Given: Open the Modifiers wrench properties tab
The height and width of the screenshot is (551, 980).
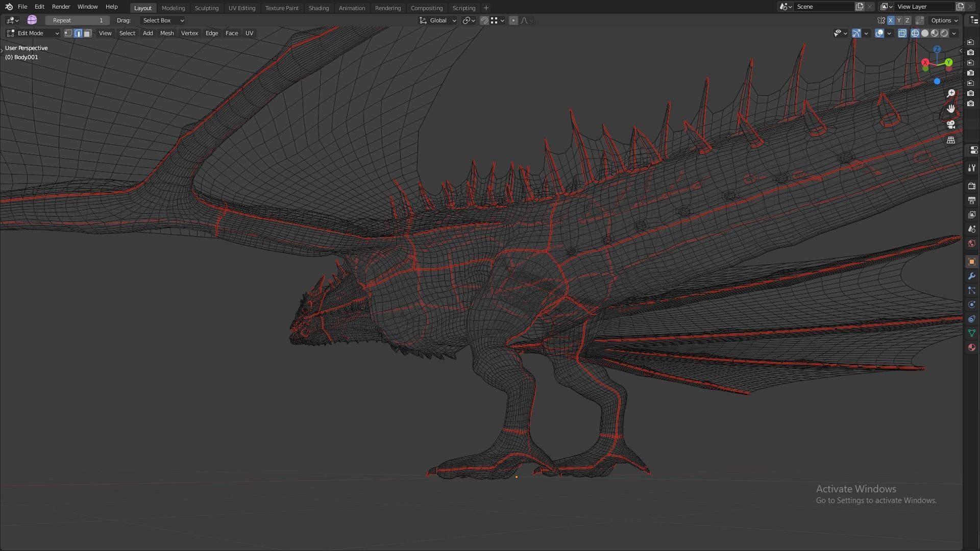Looking at the screenshot, I should pos(972,276).
